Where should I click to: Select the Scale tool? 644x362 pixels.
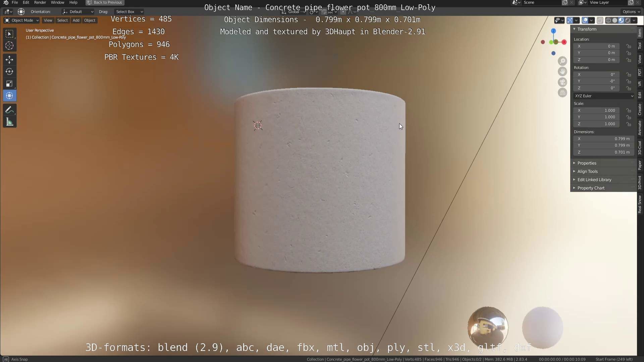[9, 84]
